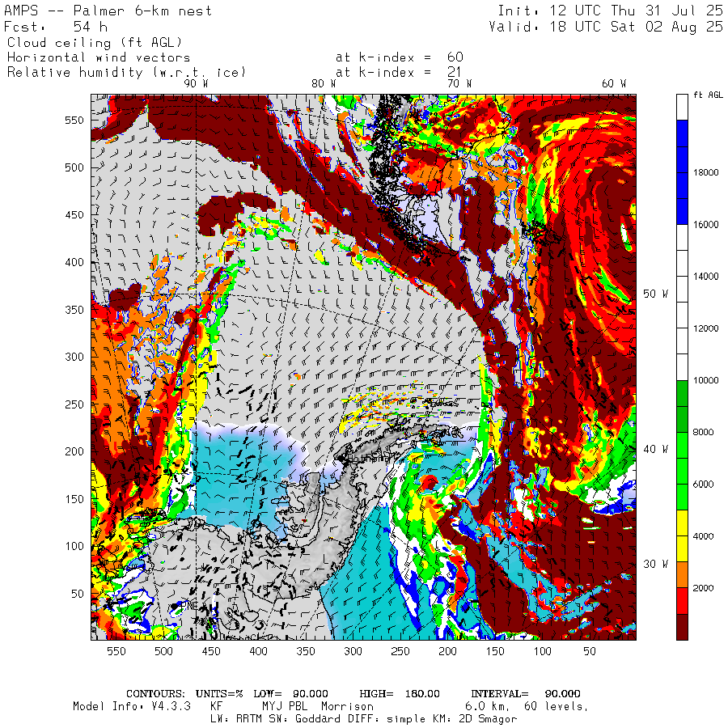Click the 'ft AGL' colorbar unit label
The width and height of the screenshot is (728, 728).
point(708,95)
